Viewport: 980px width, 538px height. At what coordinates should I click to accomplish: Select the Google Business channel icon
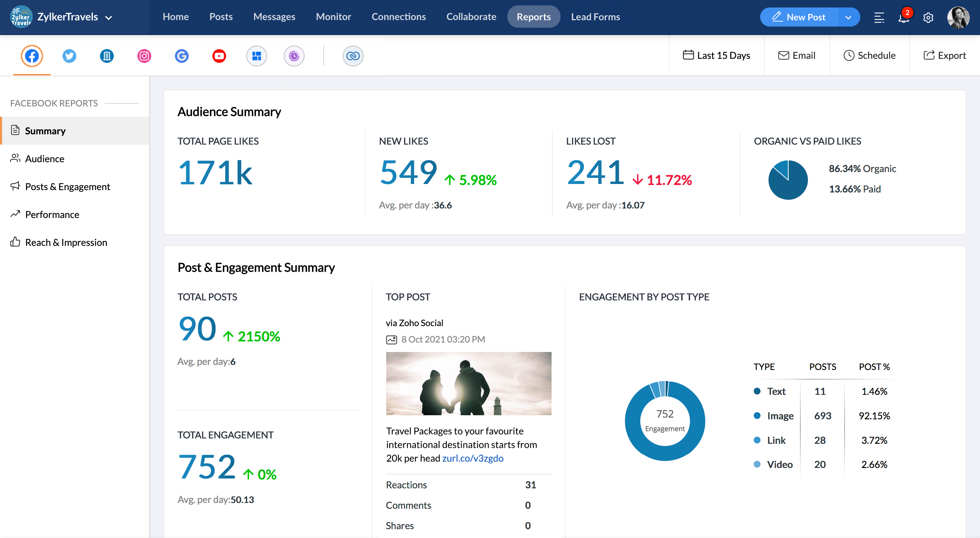[x=182, y=56]
